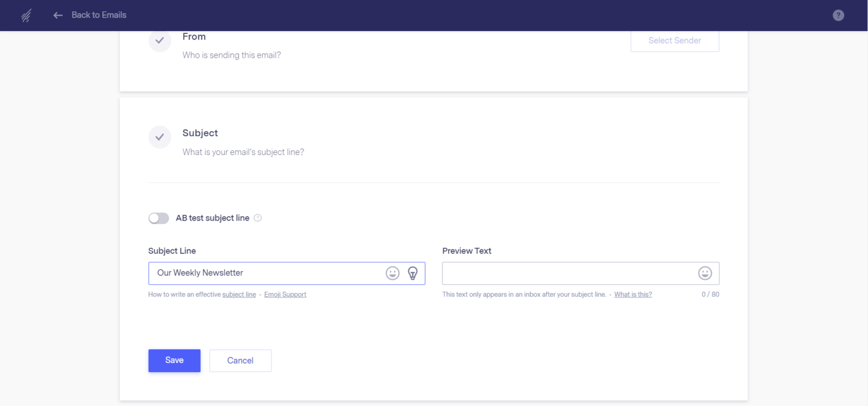Open emoji picker in Subject Line field

(x=392, y=273)
